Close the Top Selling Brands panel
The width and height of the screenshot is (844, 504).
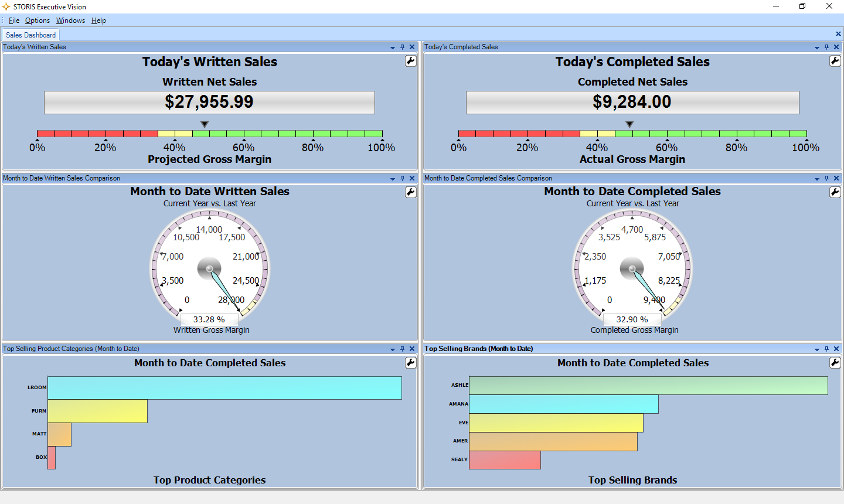point(836,349)
